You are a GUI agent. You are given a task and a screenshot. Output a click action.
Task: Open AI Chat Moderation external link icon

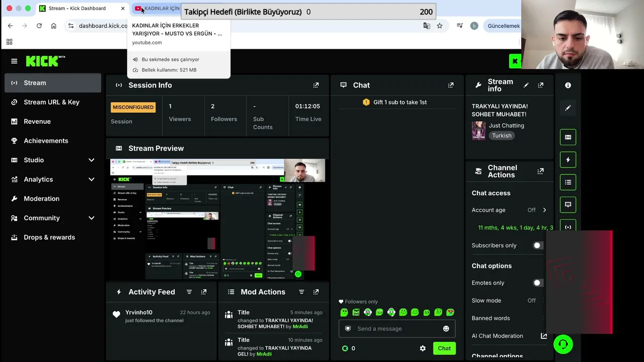point(544,336)
